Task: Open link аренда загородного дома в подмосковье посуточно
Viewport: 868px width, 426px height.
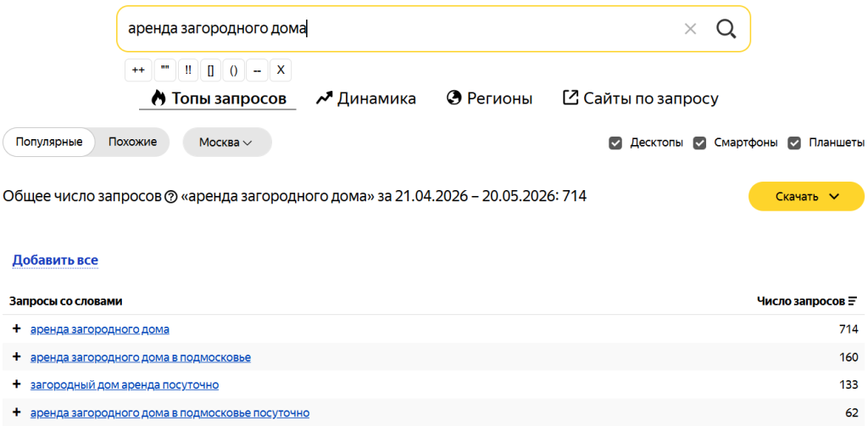Action: (170, 413)
